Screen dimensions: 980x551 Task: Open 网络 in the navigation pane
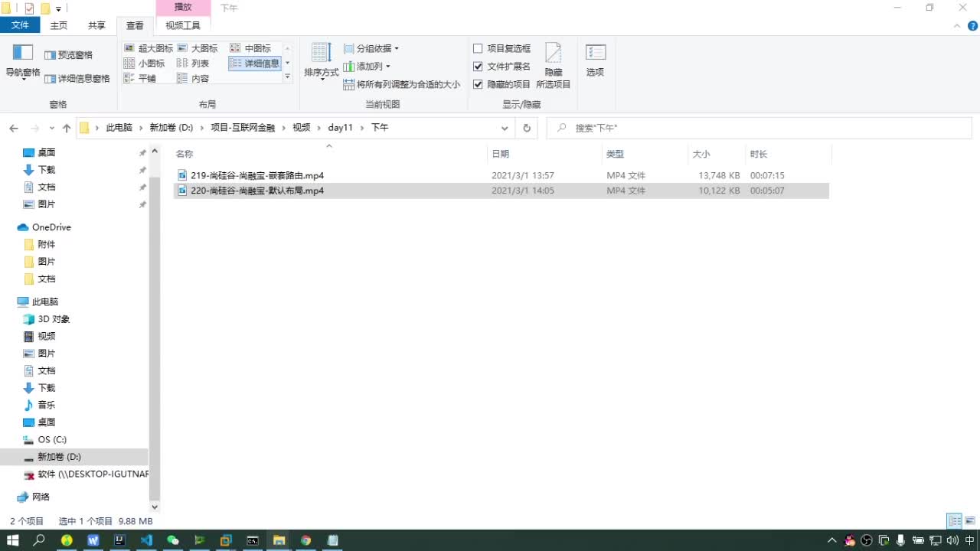pos(41,497)
